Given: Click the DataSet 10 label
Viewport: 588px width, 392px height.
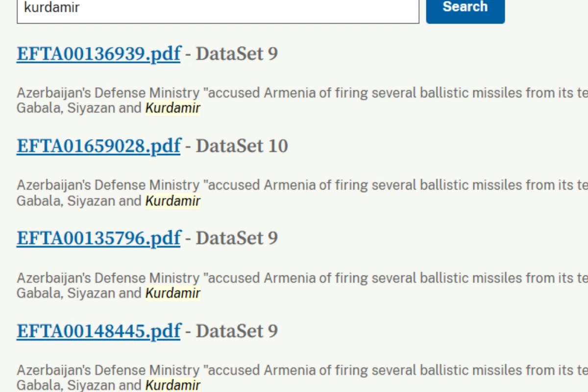Looking at the screenshot, I should [x=242, y=146].
